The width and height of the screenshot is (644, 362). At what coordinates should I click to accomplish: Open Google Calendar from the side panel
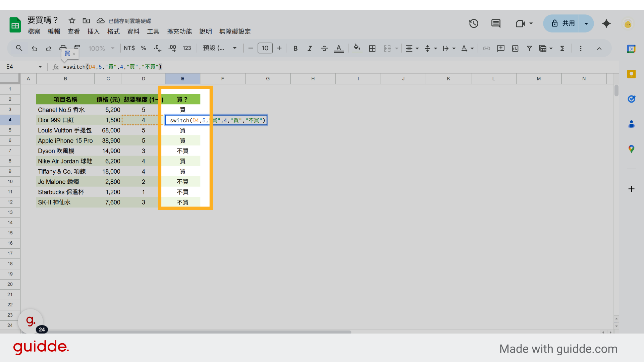click(632, 49)
